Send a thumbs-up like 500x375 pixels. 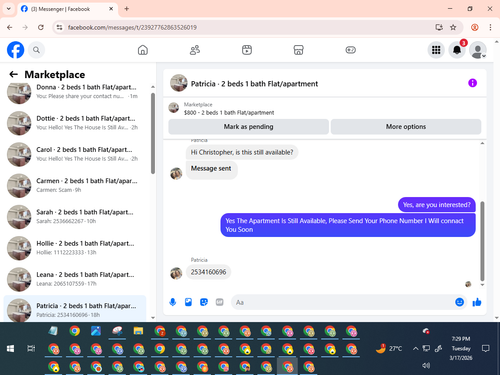pos(477,302)
